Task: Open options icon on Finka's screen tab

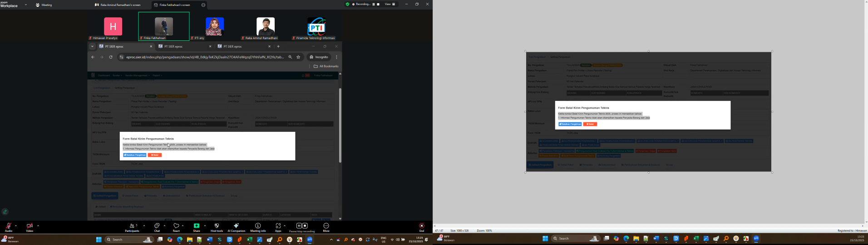Action: [203, 5]
